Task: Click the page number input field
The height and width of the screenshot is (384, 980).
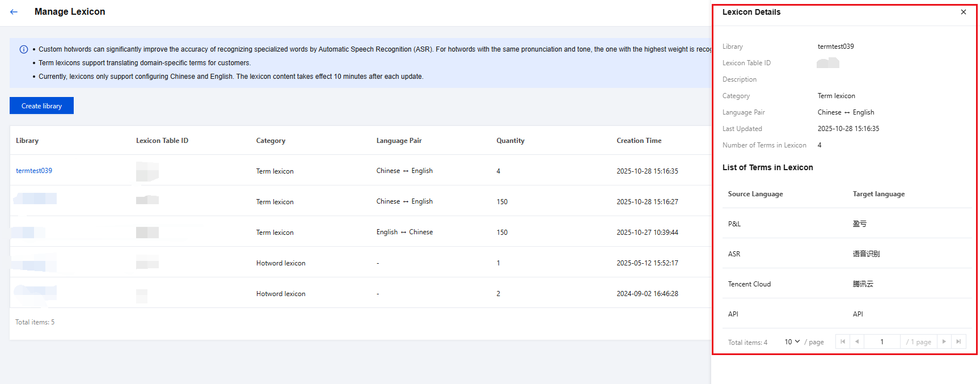Action: (x=882, y=341)
